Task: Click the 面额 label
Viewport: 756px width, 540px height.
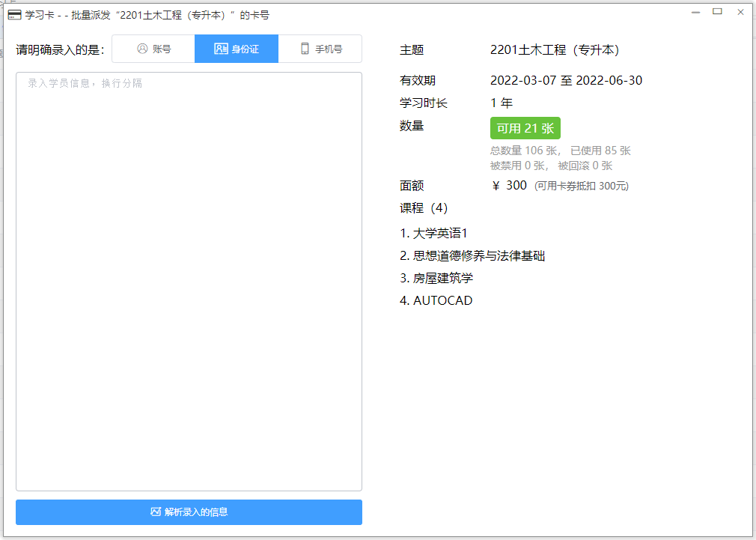Action: point(412,185)
